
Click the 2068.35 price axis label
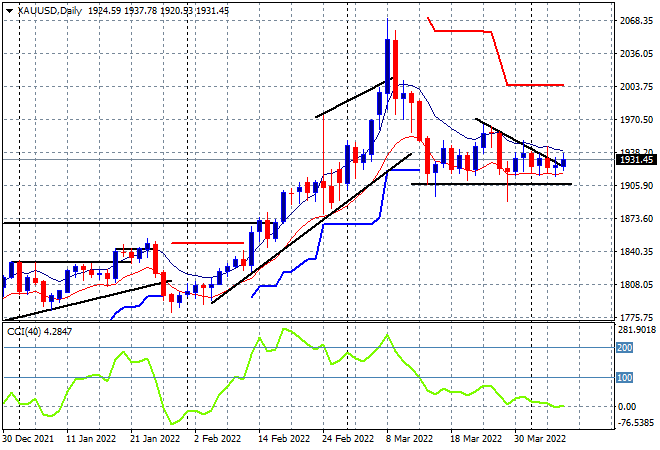pos(636,21)
